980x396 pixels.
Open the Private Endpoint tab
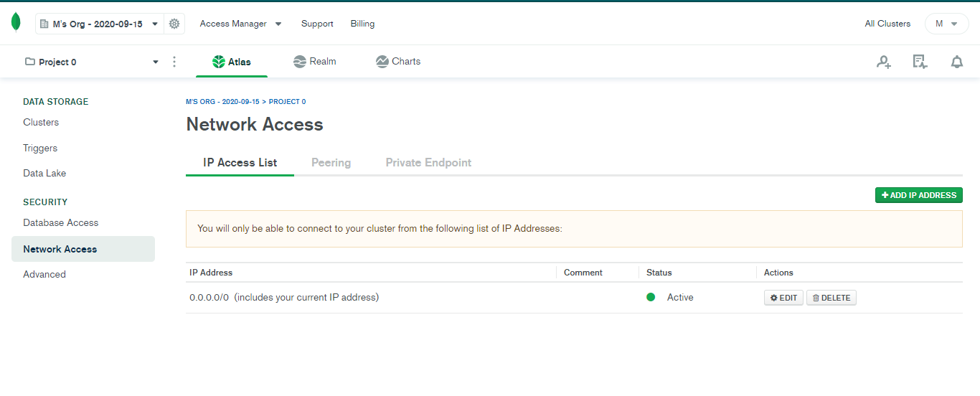428,163
